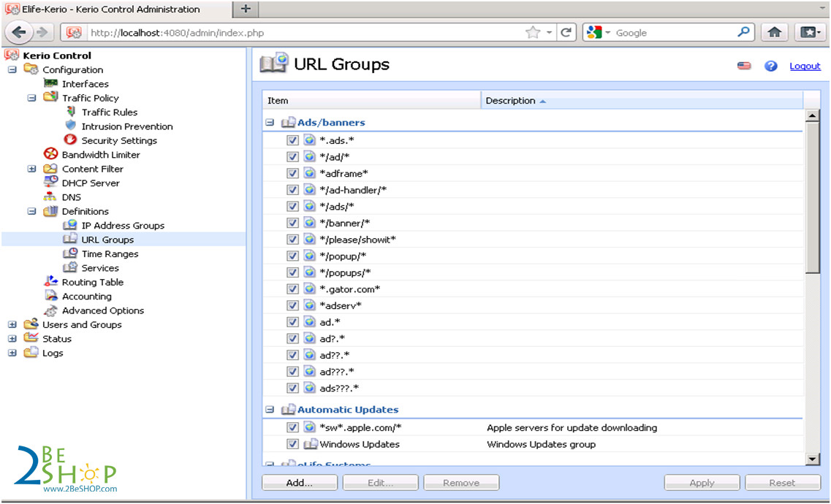
Task: Click the list scrollbar thumb
Action: (813, 197)
